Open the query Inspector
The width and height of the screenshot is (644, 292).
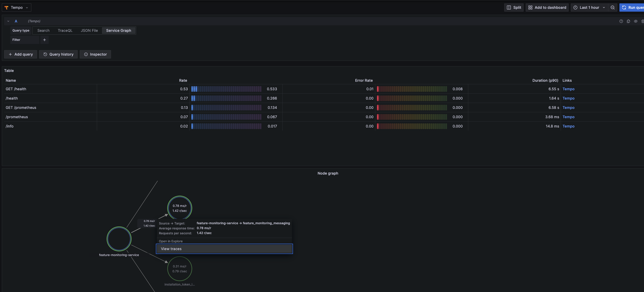point(95,54)
